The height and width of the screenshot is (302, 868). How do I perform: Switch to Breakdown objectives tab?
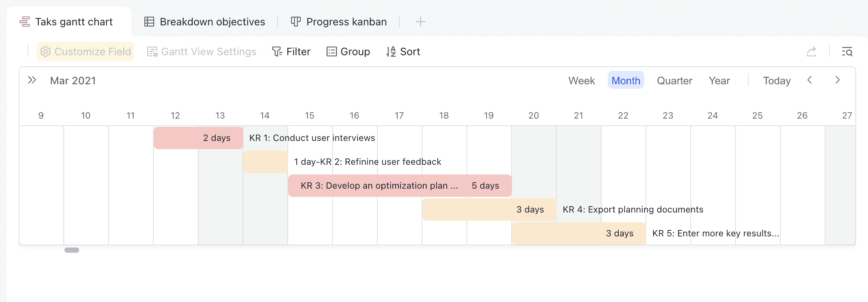[x=205, y=22]
